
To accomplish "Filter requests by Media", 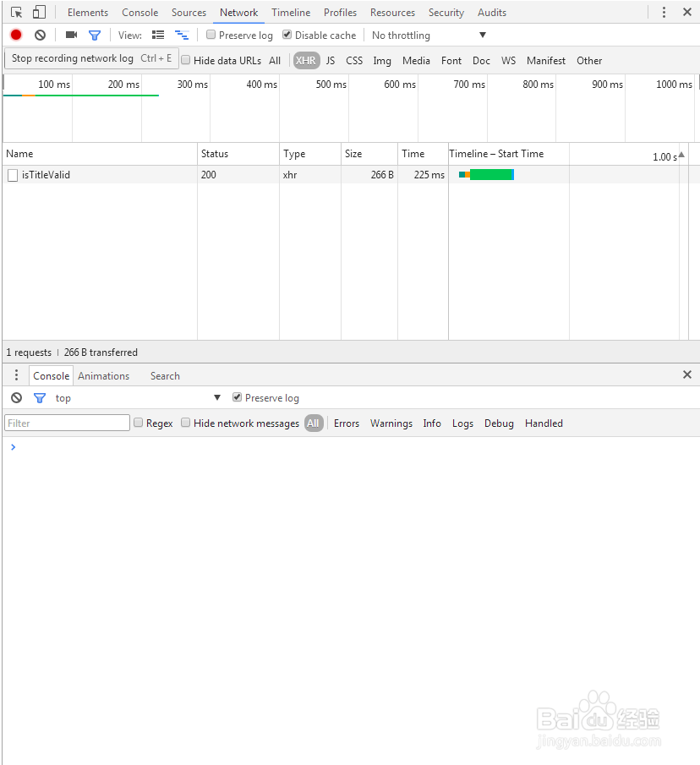I will (416, 61).
